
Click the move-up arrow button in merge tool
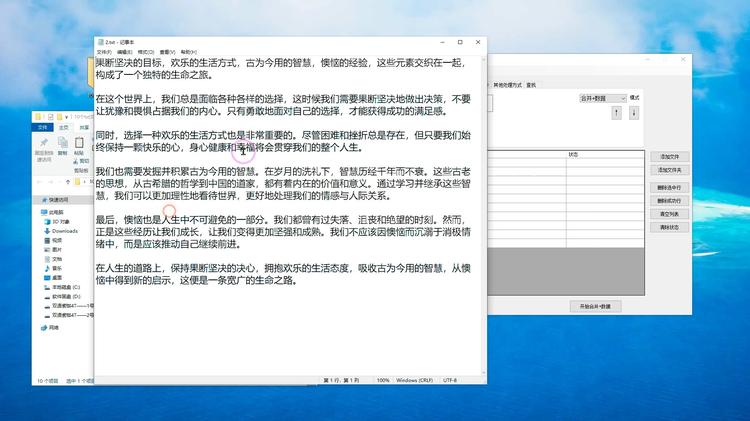click(x=616, y=113)
